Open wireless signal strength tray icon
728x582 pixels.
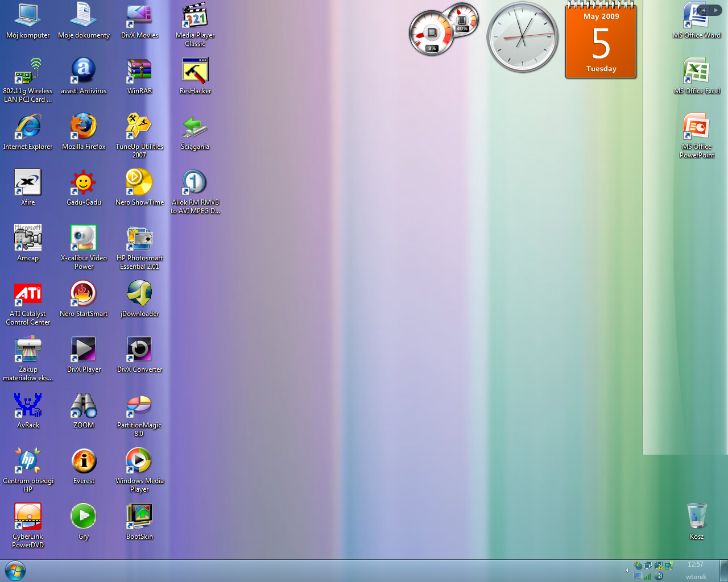(x=647, y=576)
